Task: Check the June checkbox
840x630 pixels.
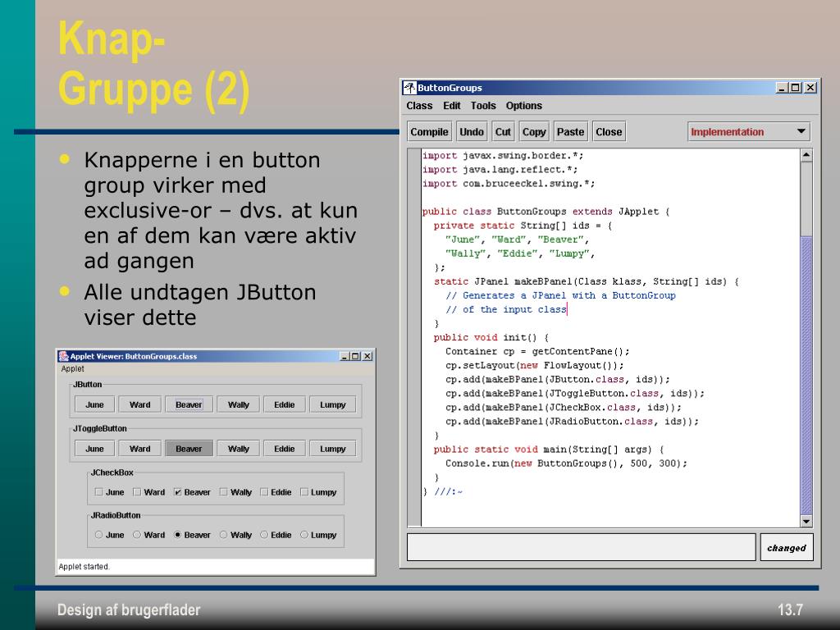Action: click(109, 492)
